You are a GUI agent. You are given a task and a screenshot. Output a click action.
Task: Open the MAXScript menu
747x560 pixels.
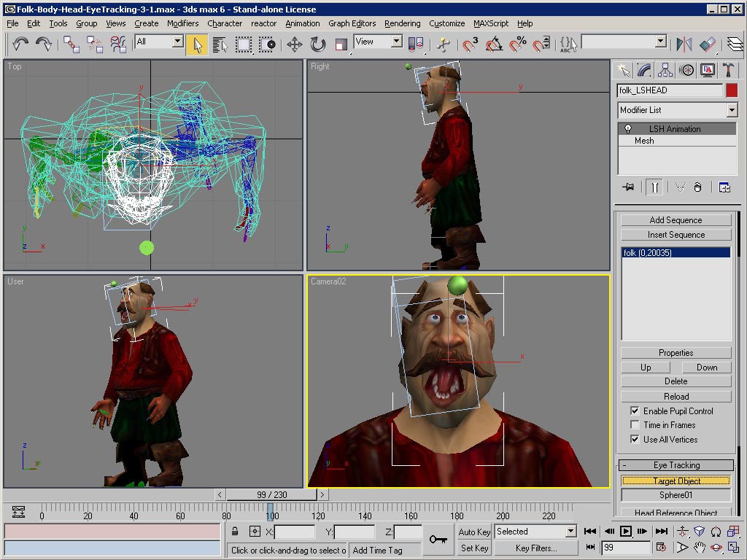(491, 23)
